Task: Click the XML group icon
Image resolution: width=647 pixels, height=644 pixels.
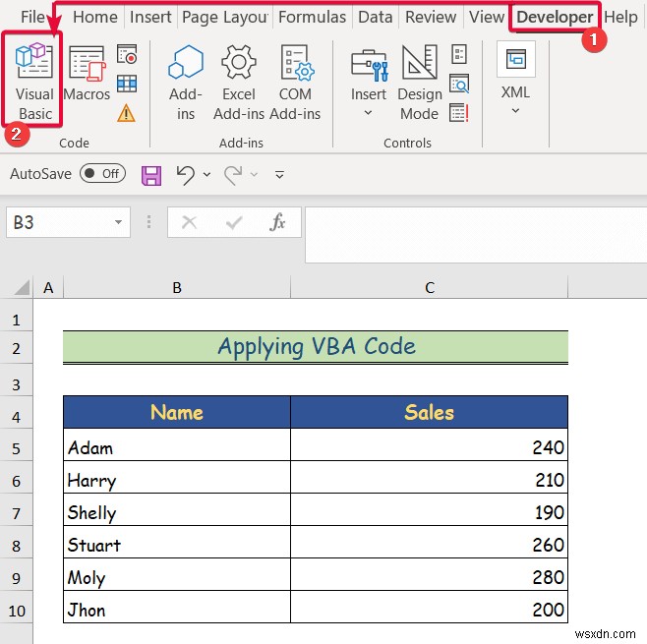Action: click(516, 59)
